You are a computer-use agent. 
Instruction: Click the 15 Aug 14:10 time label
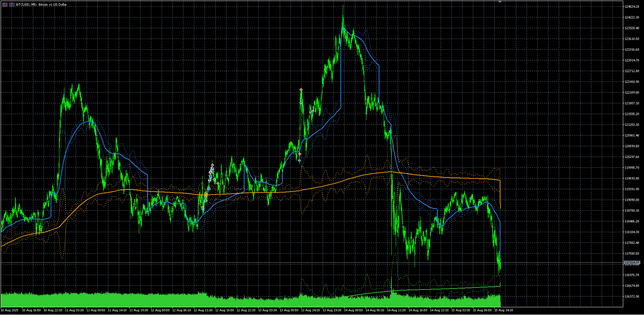(x=504, y=310)
